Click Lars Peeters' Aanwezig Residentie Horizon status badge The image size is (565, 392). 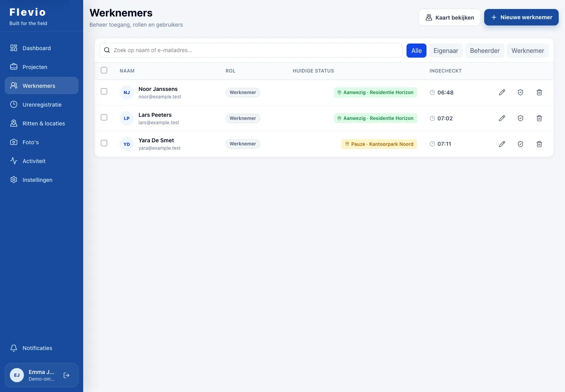coord(375,118)
